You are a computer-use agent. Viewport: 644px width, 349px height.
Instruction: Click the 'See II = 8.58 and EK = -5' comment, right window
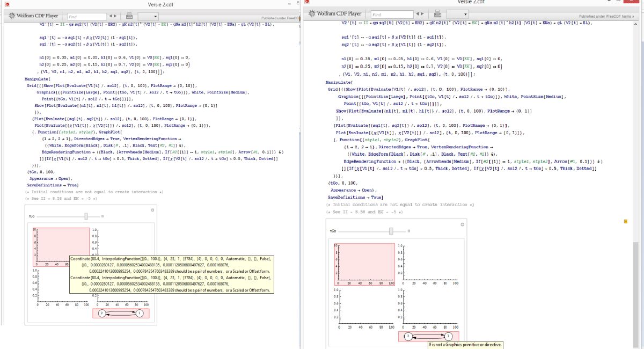[x=364, y=212]
